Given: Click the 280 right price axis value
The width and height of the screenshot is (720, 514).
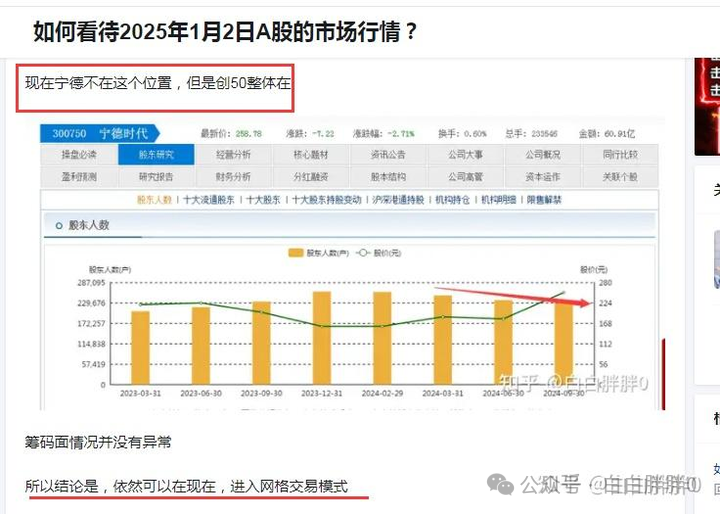Looking at the screenshot, I should (x=606, y=283).
